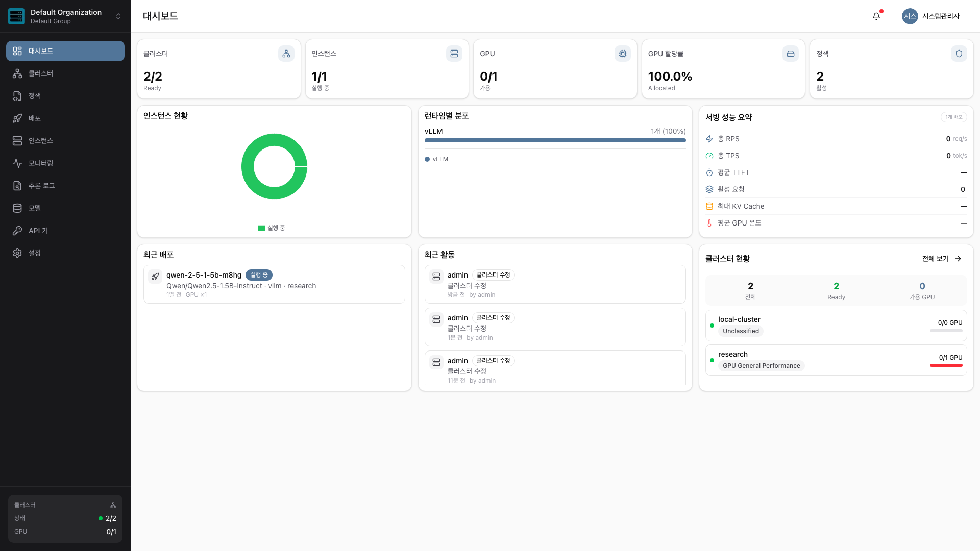
Task: Open the notification bell
Action: (876, 16)
